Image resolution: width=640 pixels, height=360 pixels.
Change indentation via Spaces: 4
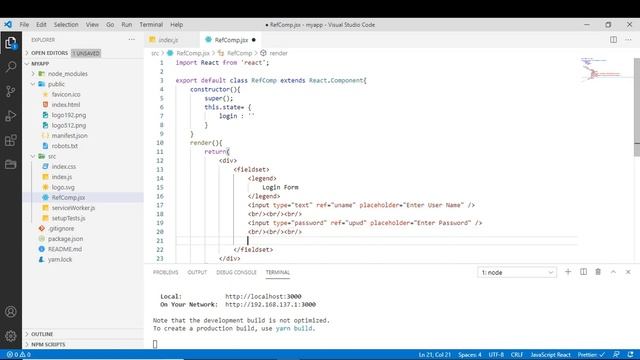[x=470, y=354]
